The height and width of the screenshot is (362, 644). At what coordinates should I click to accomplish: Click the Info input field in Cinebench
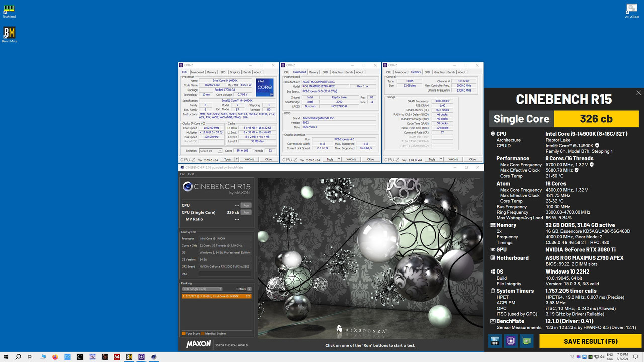(225, 274)
